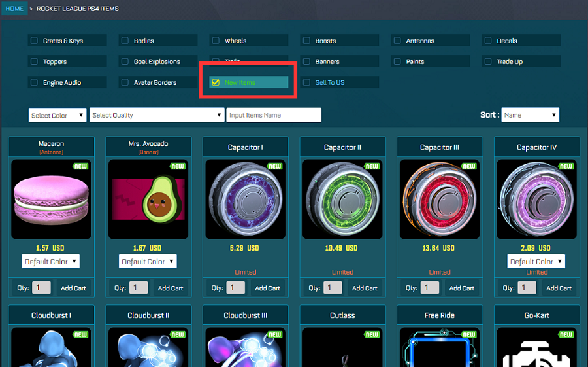Viewport: 588px width, 367px height.
Task: Go to the HOME breadcrumb
Action: click(14, 9)
